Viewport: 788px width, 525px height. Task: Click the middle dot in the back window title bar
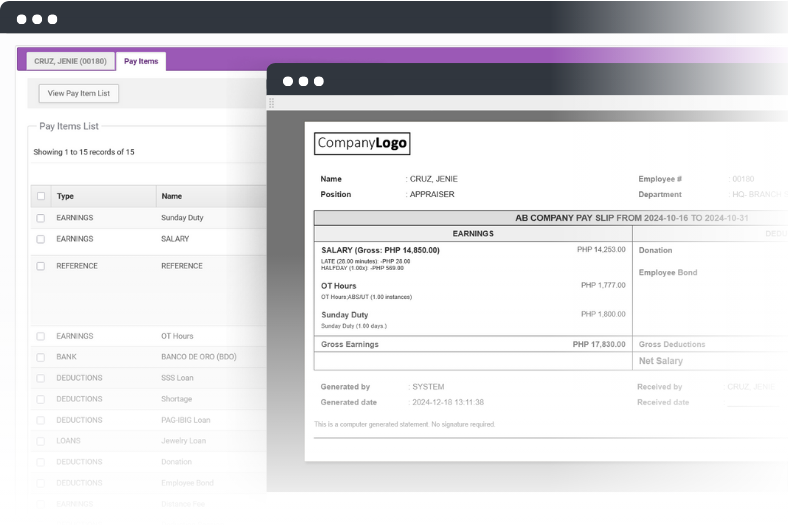pos(37,19)
